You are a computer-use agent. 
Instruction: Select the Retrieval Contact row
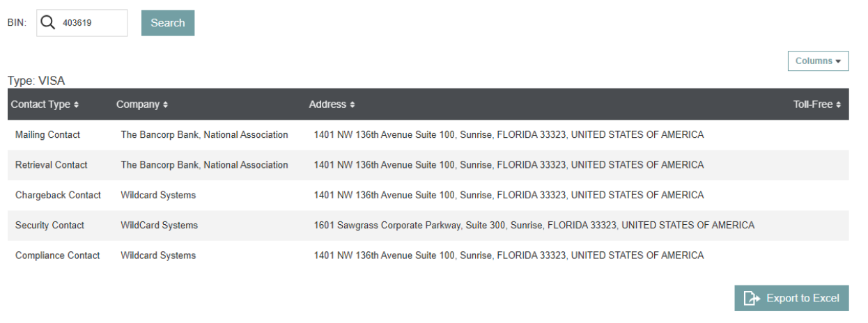51,165
